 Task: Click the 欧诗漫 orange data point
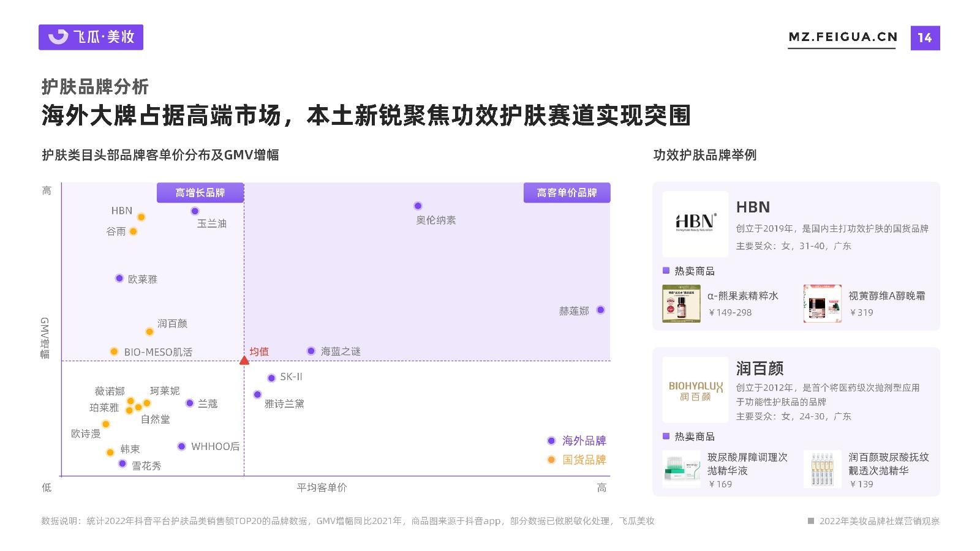pos(105,424)
